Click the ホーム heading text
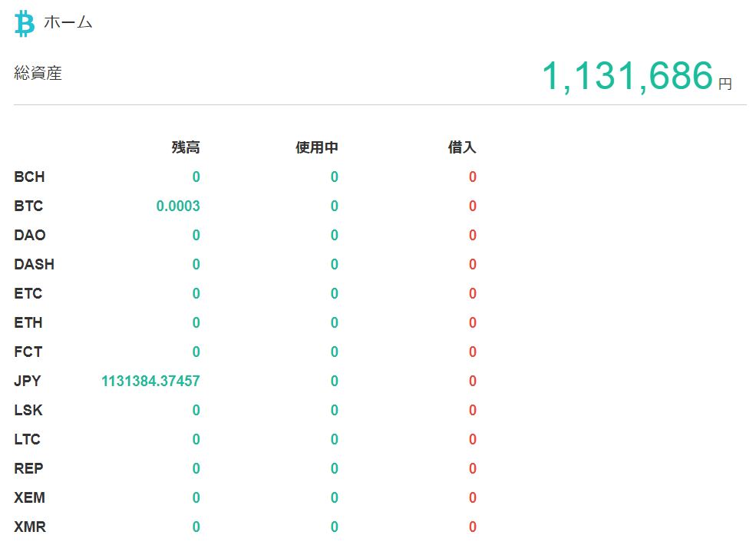756x545 pixels. (68, 22)
